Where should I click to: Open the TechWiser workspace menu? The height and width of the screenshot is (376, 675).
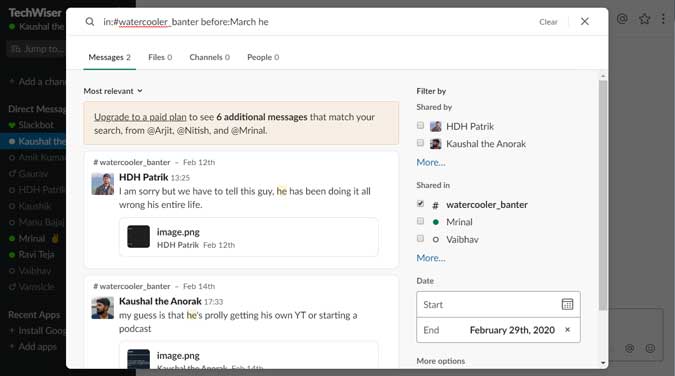(35, 13)
